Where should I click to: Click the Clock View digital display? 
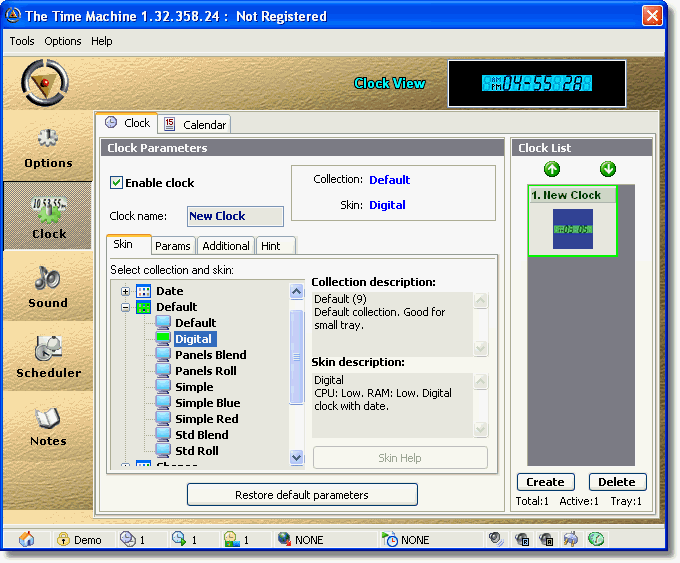[x=537, y=83]
